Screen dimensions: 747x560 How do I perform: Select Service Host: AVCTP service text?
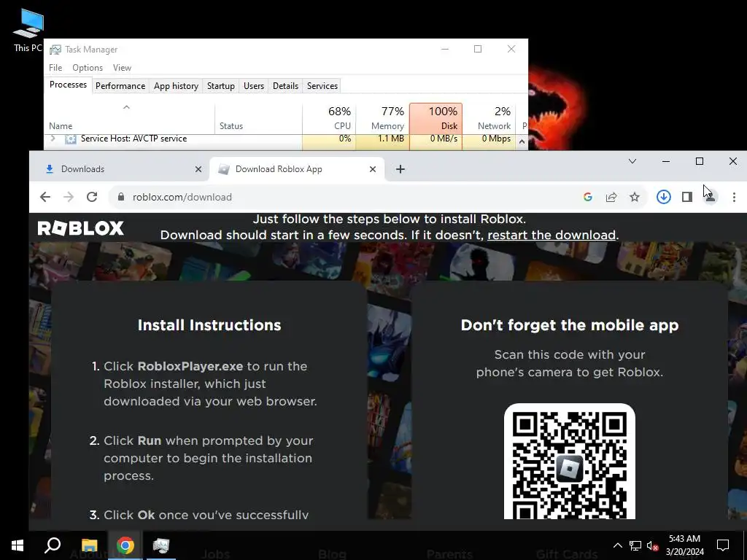click(134, 139)
